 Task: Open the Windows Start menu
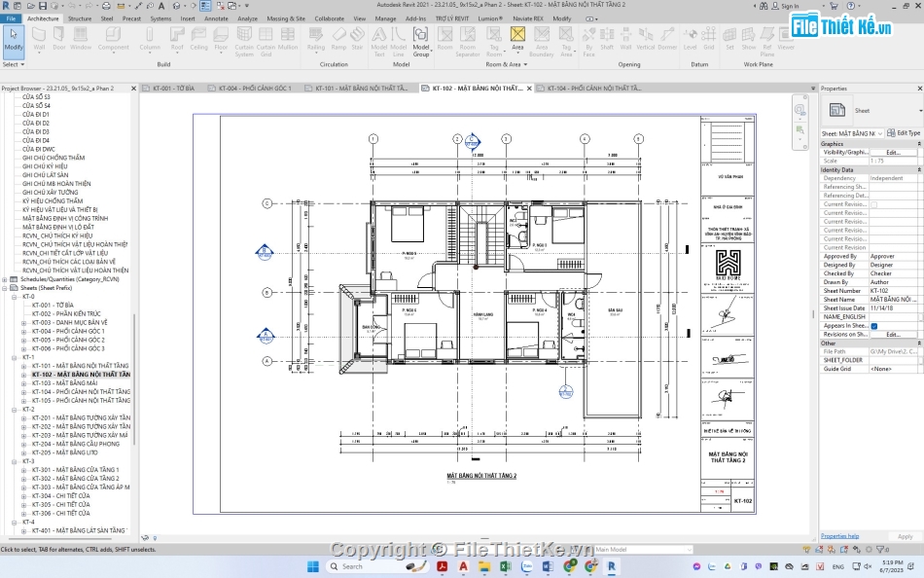pyautogui.click(x=313, y=566)
